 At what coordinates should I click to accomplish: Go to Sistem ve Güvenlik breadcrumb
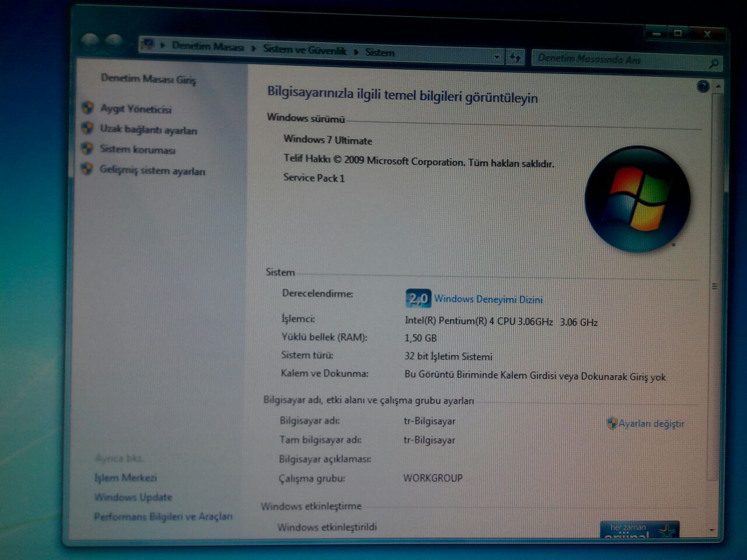pyautogui.click(x=305, y=50)
